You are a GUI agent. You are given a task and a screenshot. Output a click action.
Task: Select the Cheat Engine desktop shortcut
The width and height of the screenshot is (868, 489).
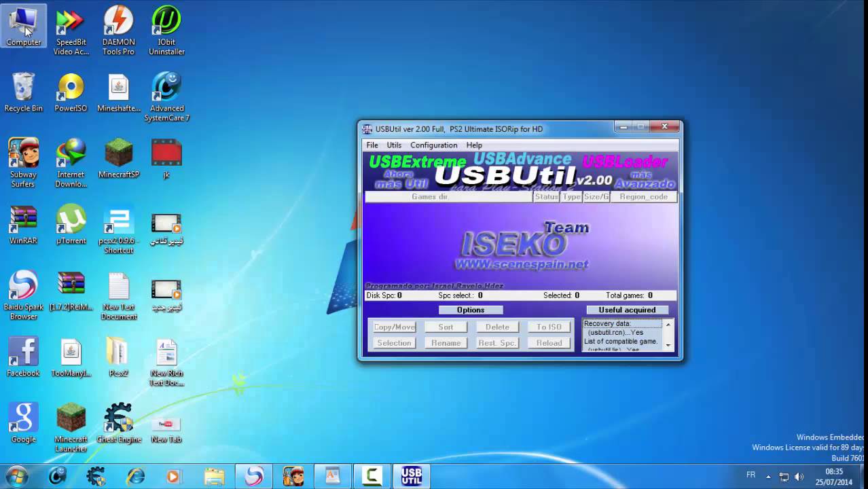click(x=119, y=424)
